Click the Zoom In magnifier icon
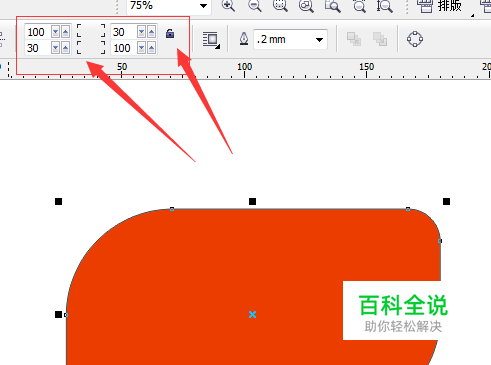Screen dimensions: 491x365 point(228,6)
